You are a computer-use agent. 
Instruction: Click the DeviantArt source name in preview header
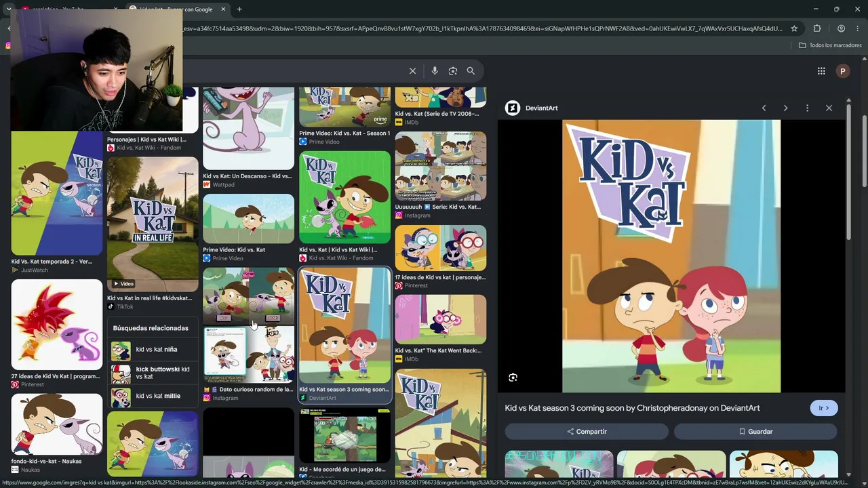click(541, 108)
